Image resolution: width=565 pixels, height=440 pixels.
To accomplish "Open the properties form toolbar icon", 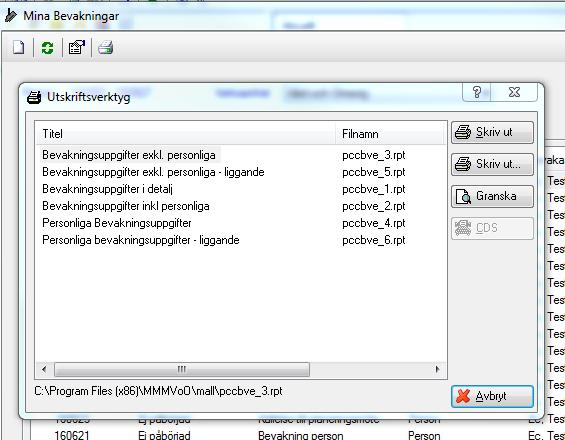I will [76, 48].
